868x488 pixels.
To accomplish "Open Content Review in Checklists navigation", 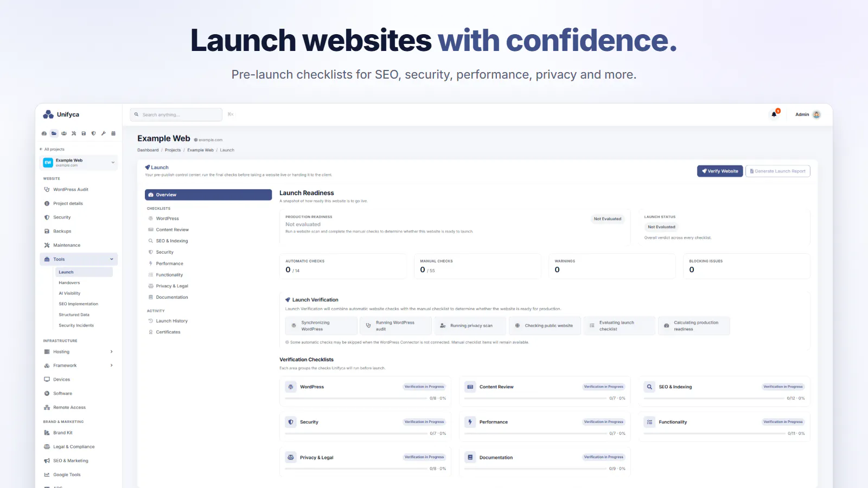I will [172, 230].
